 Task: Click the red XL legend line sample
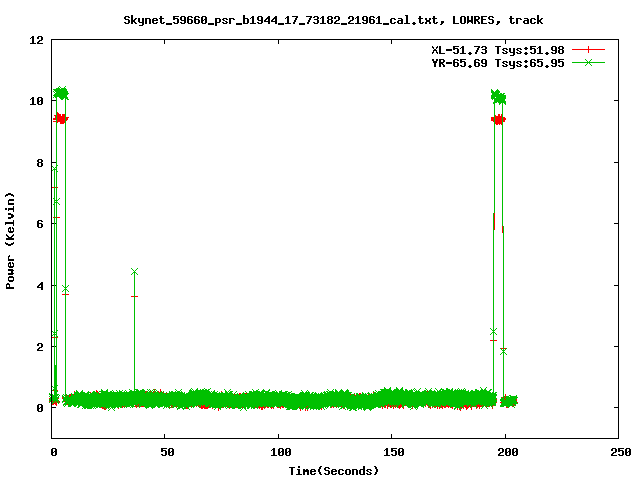pyautogui.click(x=588, y=50)
